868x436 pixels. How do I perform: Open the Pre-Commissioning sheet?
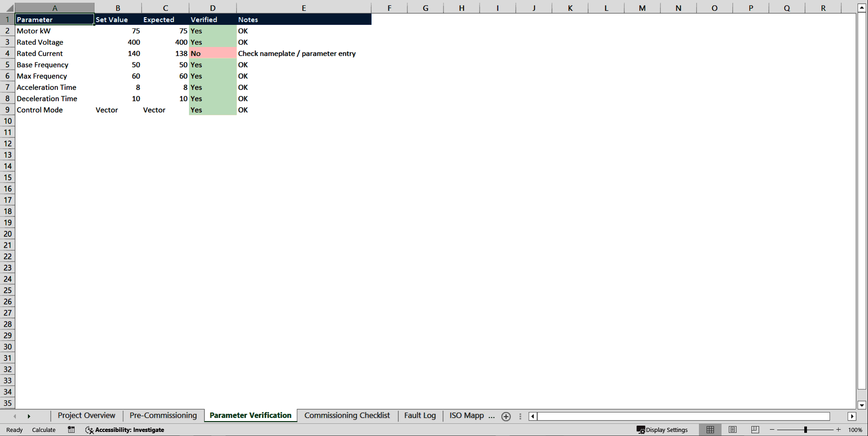pos(163,415)
